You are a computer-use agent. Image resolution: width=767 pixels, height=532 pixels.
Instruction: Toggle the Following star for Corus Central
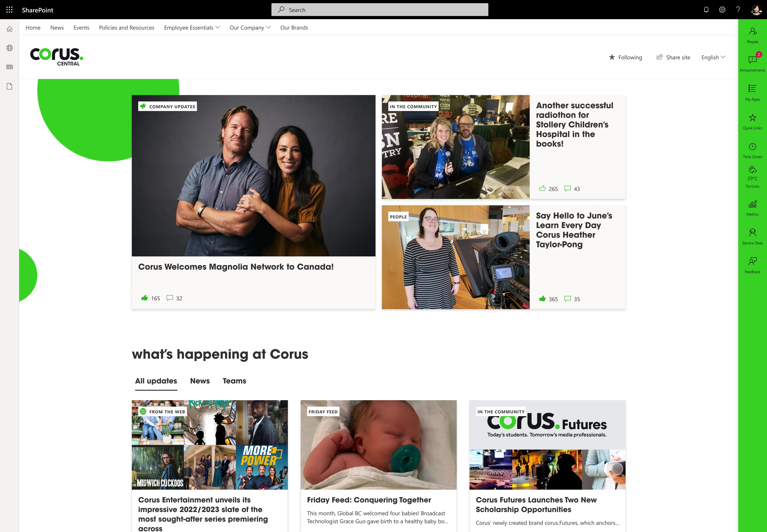tap(612, 57)
